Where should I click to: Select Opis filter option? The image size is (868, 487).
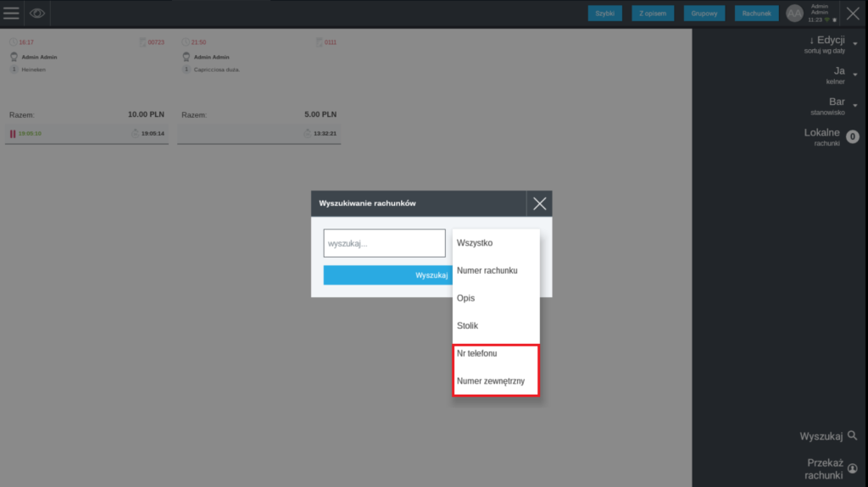point(496,298)
